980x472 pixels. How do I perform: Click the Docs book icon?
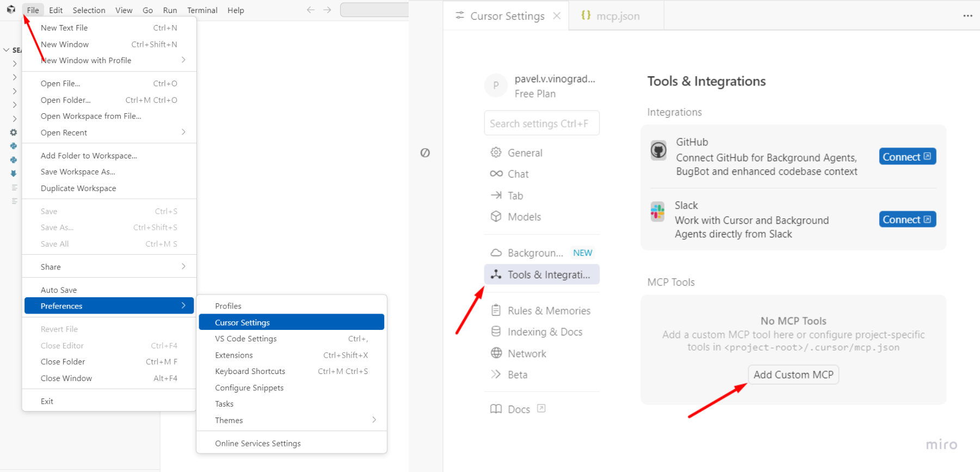(496, 409)
